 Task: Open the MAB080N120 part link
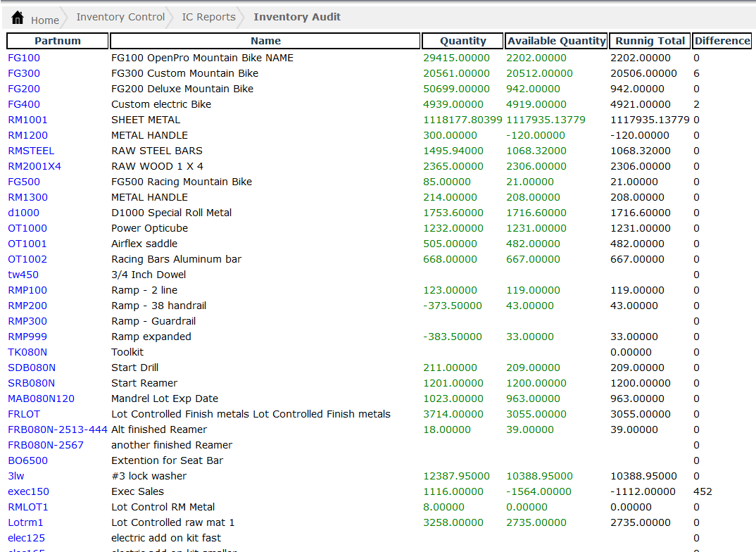(41, 399)
